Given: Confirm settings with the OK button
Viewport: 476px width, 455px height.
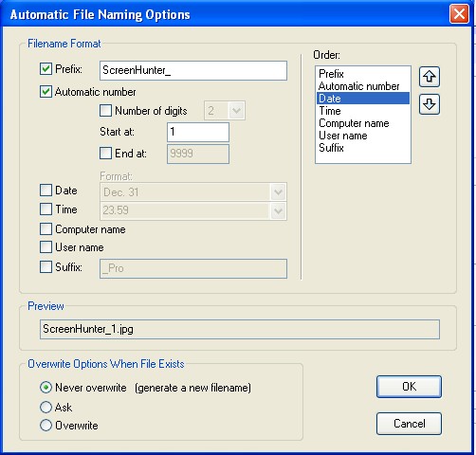Looking at the screenshot, I should coord(409,387).
